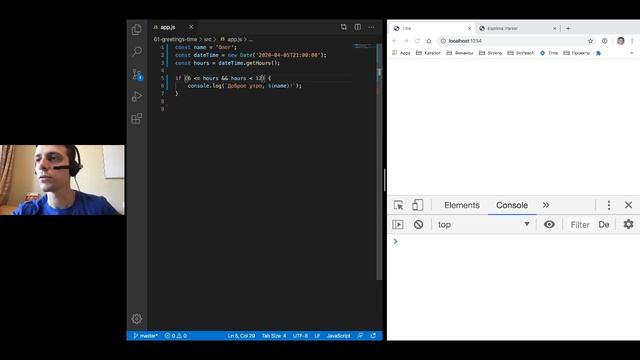Open the Search view in VS Code
Viewport: 640px width, 360px height.
tap(137, 51)
